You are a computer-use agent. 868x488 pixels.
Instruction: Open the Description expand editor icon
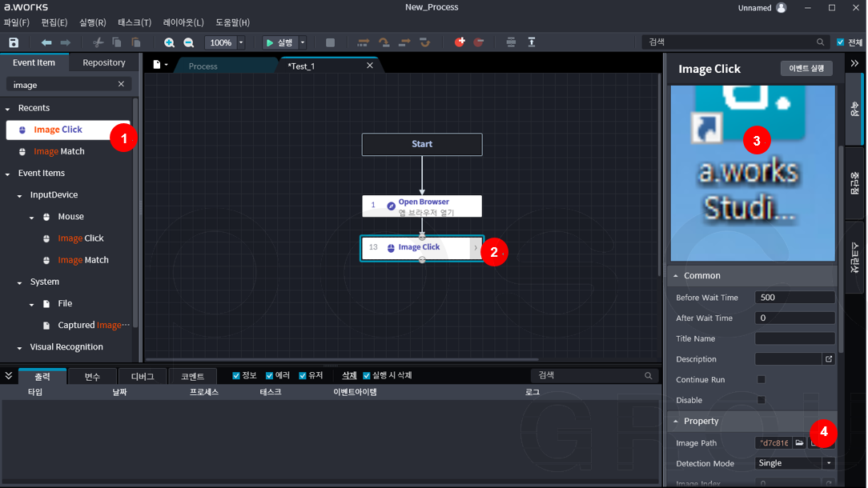pyautogui.click(x=829, y=359)
